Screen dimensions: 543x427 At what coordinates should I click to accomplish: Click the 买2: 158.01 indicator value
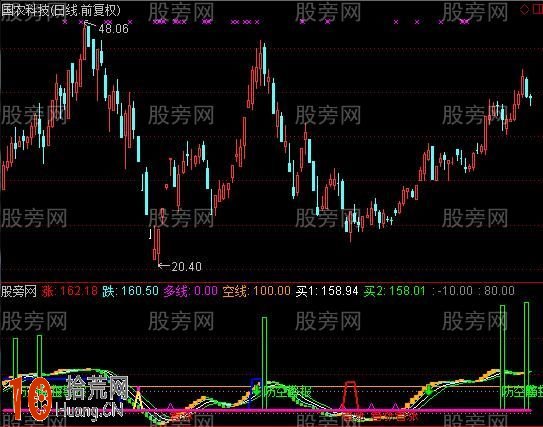pos(394,291)
